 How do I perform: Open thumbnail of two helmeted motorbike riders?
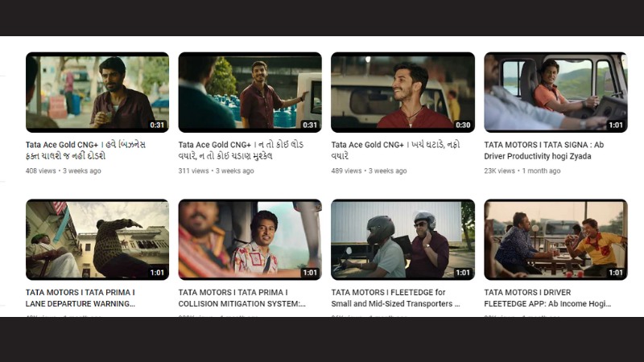(403, 240)
